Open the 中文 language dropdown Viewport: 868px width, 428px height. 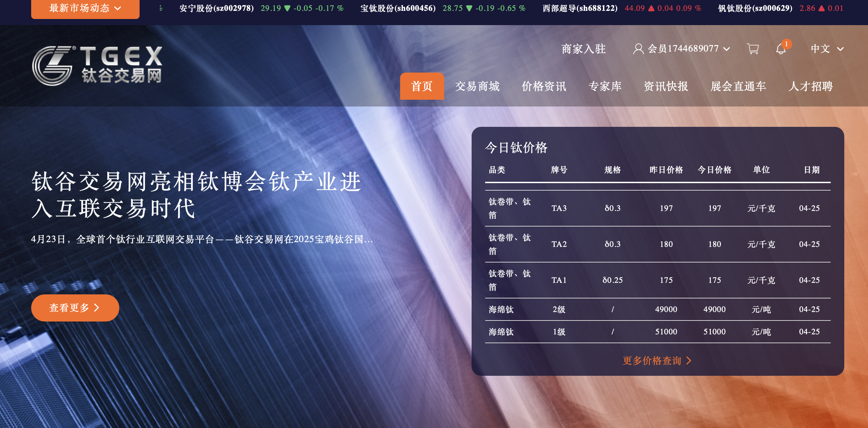[827, 49]
